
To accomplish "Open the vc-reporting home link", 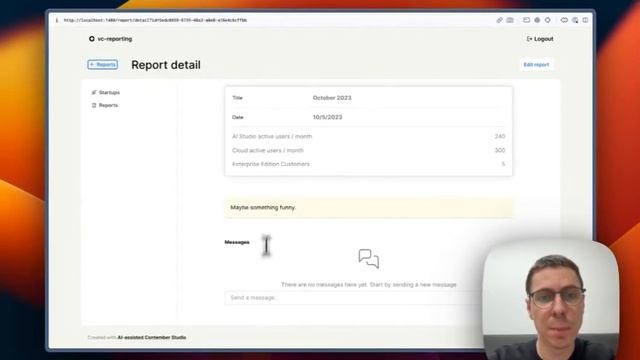I will (x=111, y=39).
